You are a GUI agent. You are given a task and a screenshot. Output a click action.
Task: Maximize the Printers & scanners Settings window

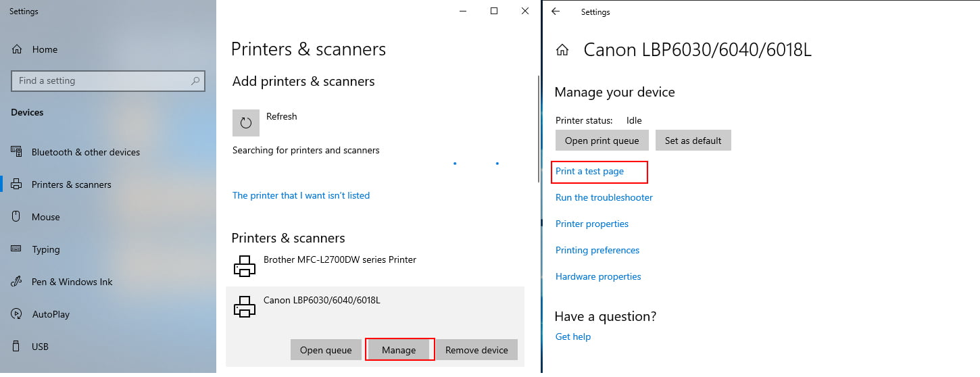tap(494, 11)
